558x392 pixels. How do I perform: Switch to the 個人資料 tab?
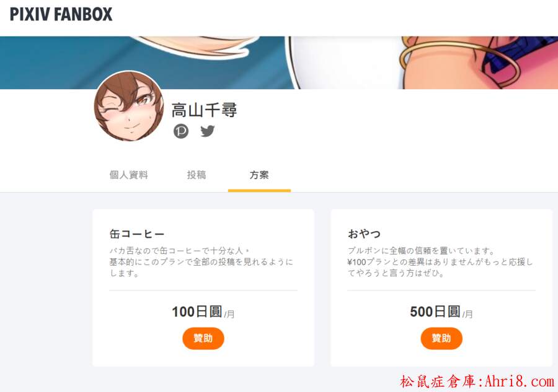(128, 175)
